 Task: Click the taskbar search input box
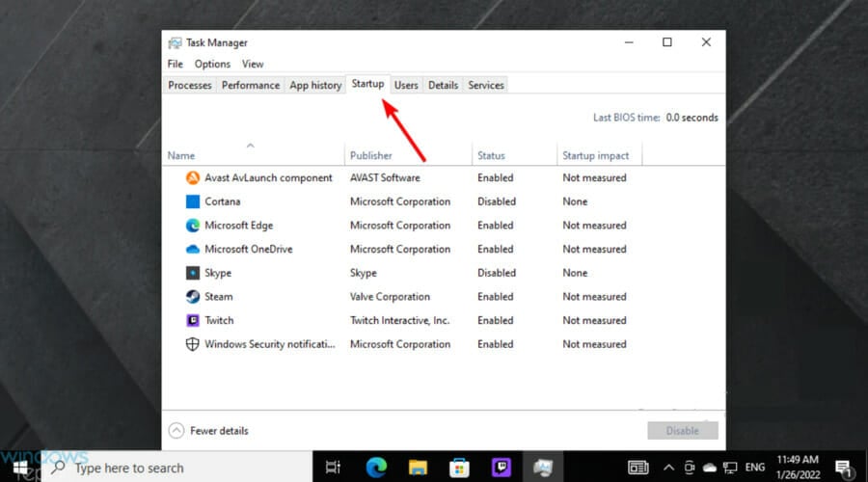[177, 468]
